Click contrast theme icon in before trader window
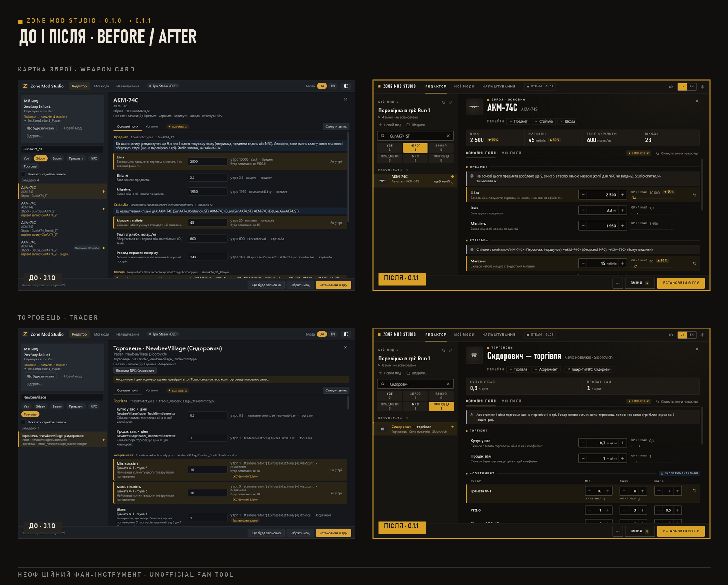 [x=346, y=334]
